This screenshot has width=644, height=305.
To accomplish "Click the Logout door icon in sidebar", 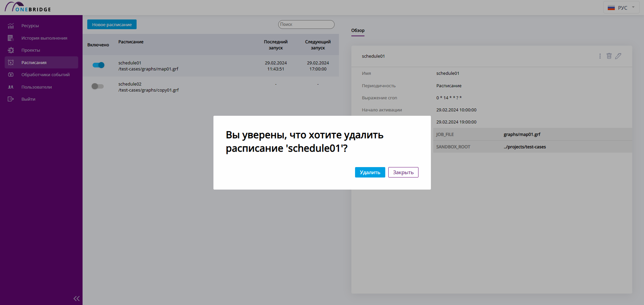I will tap(11, 99).
